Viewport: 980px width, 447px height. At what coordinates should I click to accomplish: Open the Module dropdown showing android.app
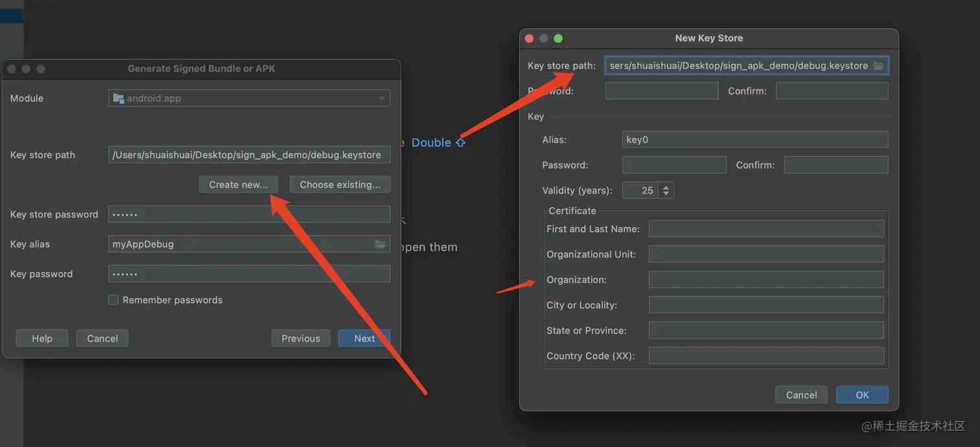pyautogui.click(x=249, y=98)
